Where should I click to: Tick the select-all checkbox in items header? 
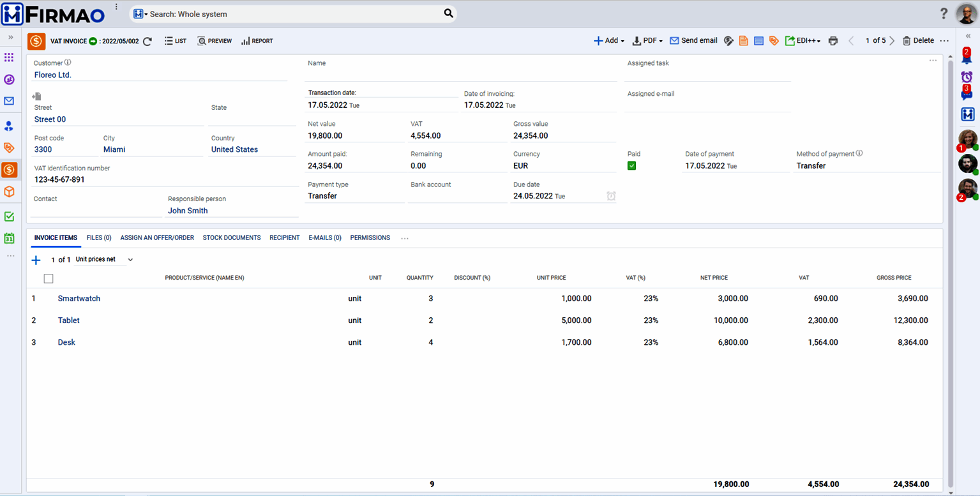pos(49,278)
